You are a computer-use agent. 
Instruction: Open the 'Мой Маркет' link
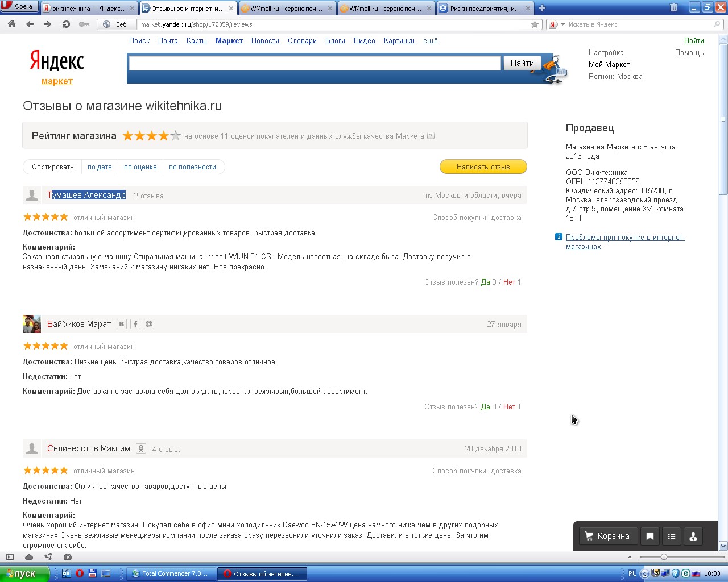[609, 65]
